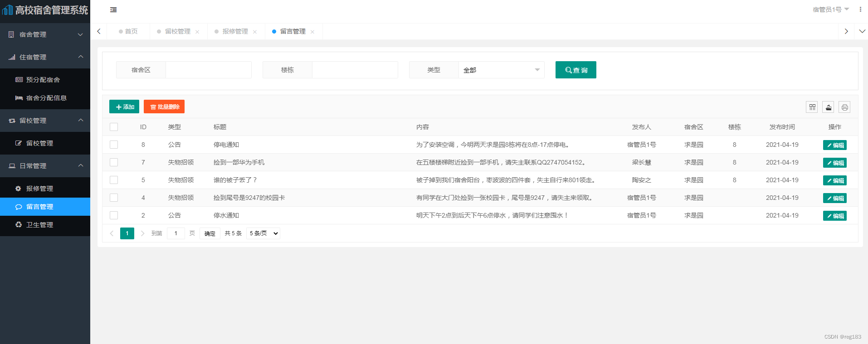This screenshot has width=868, height=344.
Task: Click the 确定 page jump button
Action: pyautogui.click(x=210, y=233)
